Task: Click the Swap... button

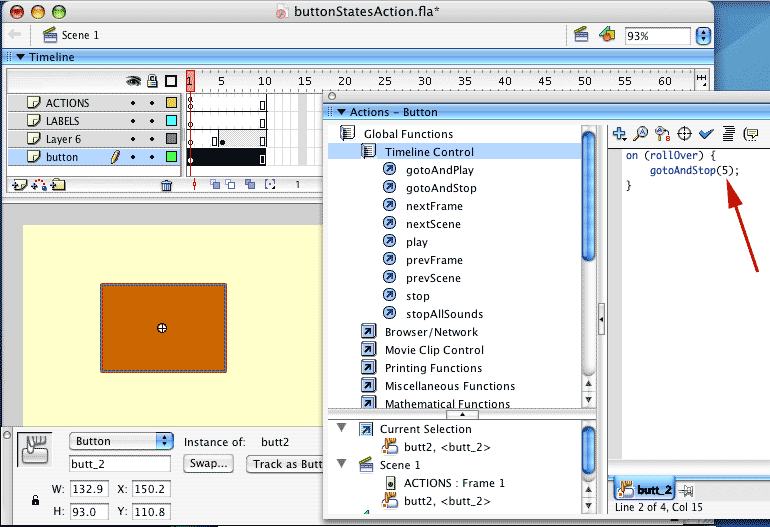Action: point(209,464)
